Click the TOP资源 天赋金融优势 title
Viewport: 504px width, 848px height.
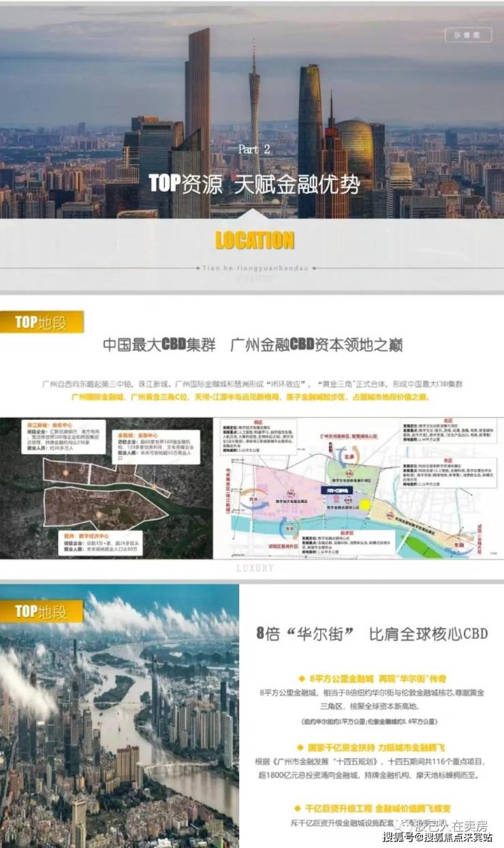click(253, 183)
